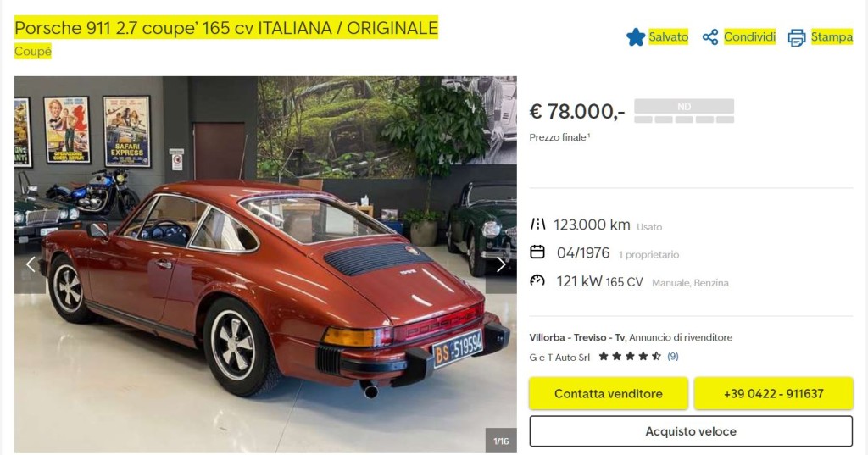Open the Stampa print link
The height and width of the screenshot is (455, 868).
832,37
